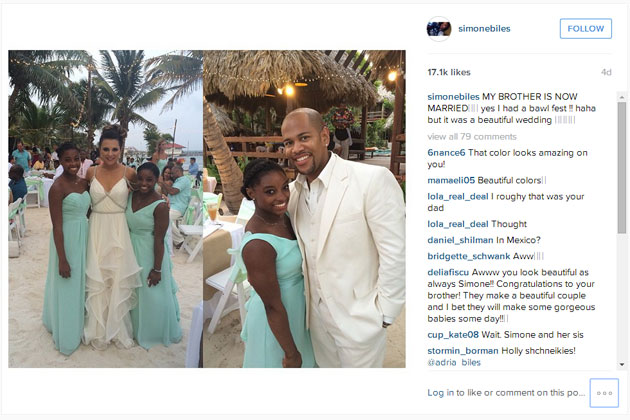The image size is (630, 420).
Task: Follow the simonebiles account
Action: 585,29
